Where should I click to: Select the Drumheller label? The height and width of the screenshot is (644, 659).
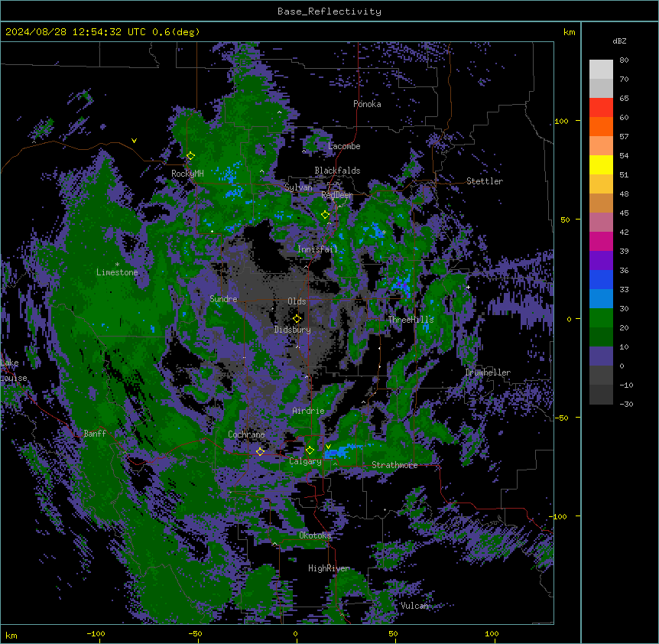[488, 372]
